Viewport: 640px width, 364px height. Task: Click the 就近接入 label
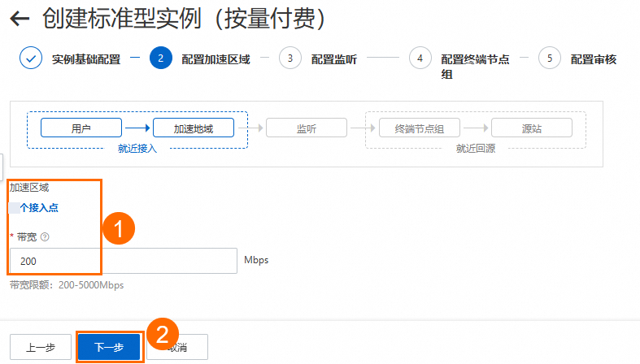coord(137,149)
